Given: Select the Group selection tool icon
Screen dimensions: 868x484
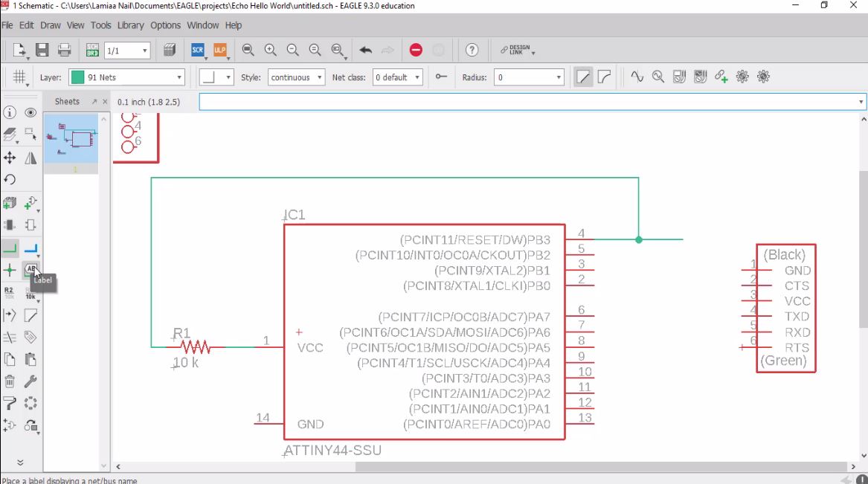Looking at the screenshot, I should pos(30,134).
